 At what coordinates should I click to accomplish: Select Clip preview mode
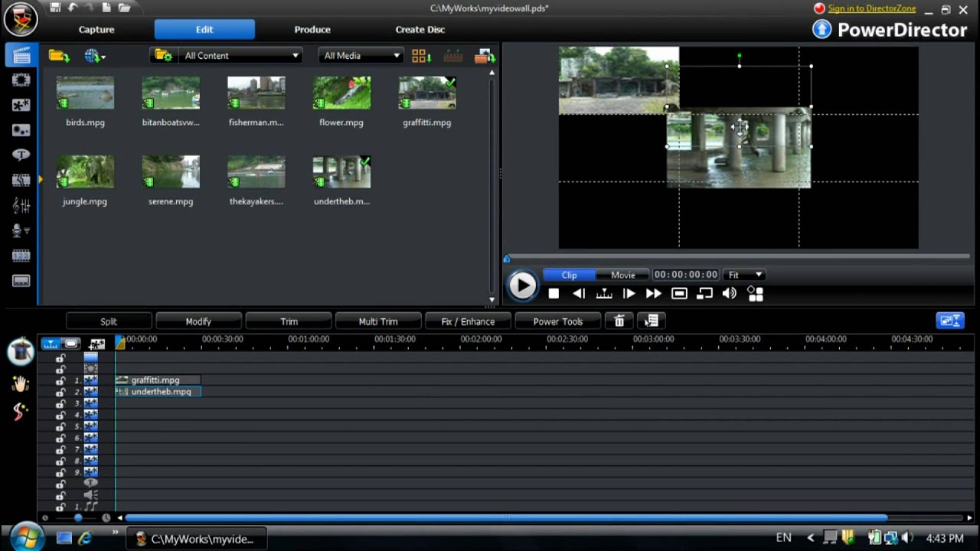(569, 275)
